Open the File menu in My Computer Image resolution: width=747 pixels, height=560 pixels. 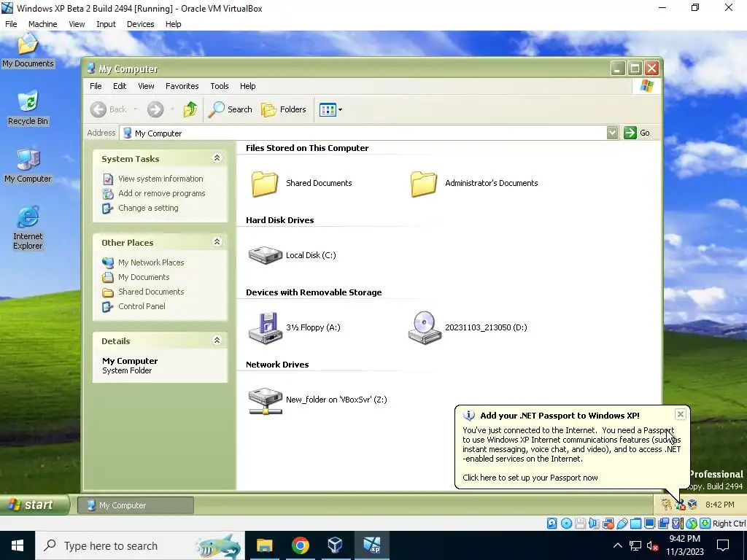coord(96,86)
